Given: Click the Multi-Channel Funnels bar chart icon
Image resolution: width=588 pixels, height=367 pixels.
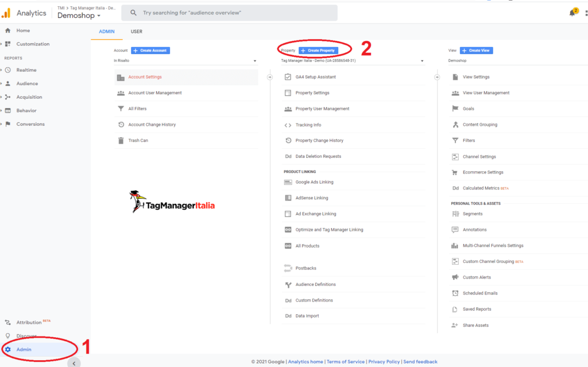Looking at the screenshot, I should pos(455,246).
